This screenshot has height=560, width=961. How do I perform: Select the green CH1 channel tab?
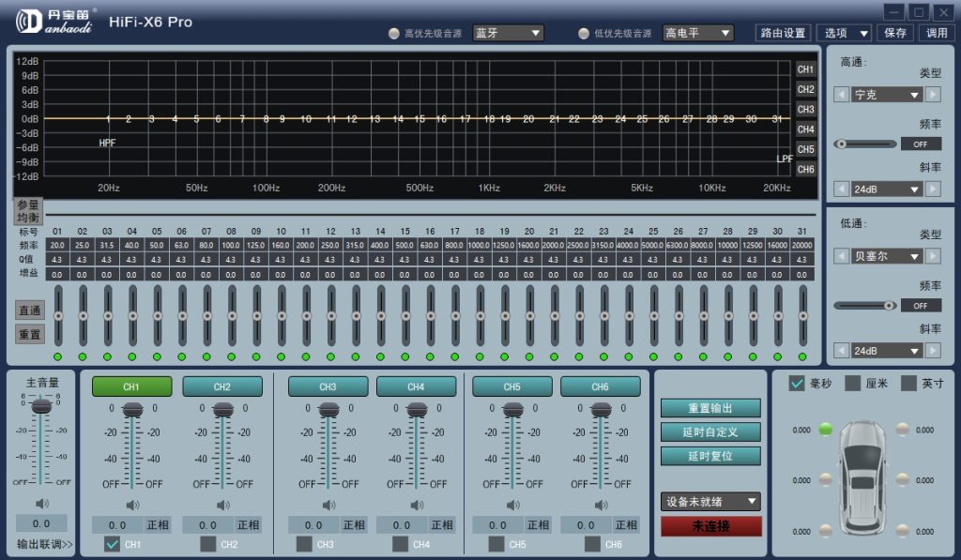[131, 386]
